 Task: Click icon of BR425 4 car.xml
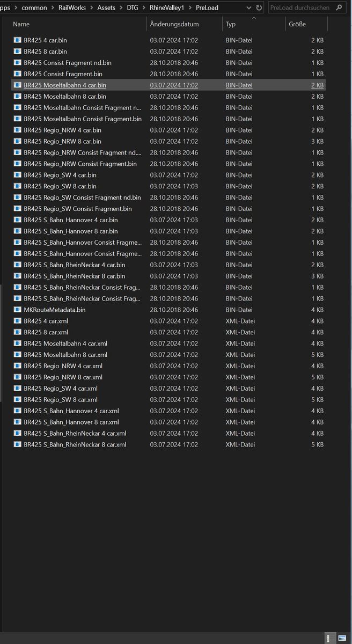point(17,321)
